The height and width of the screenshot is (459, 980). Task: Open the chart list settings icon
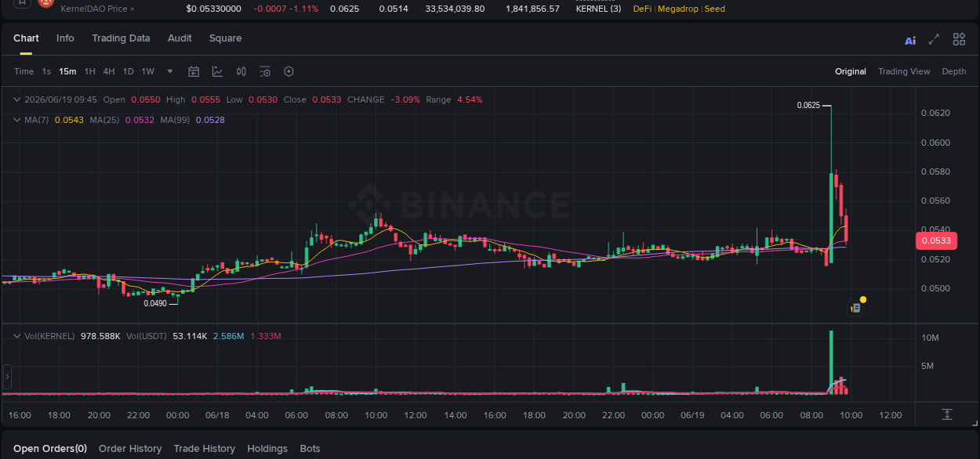coord(265,71)
